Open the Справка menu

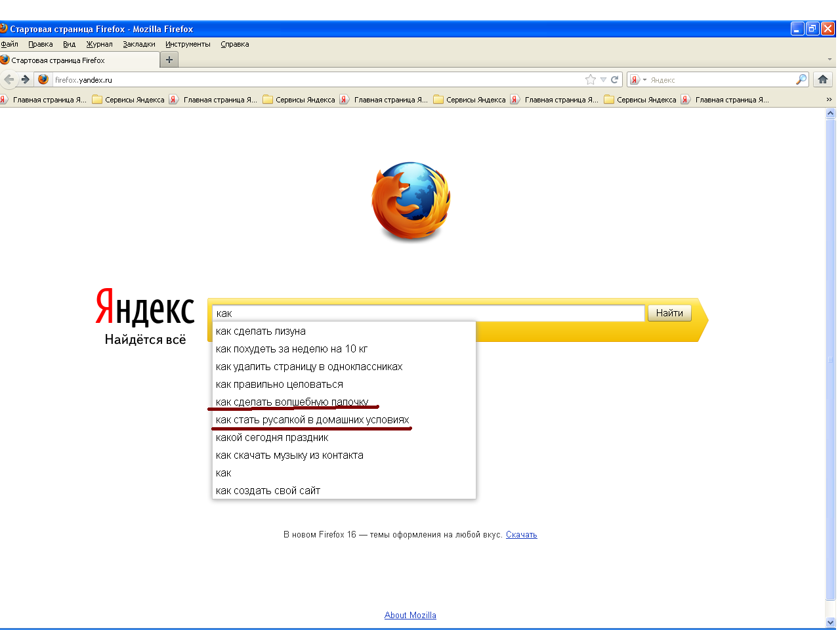click(235, 44)
